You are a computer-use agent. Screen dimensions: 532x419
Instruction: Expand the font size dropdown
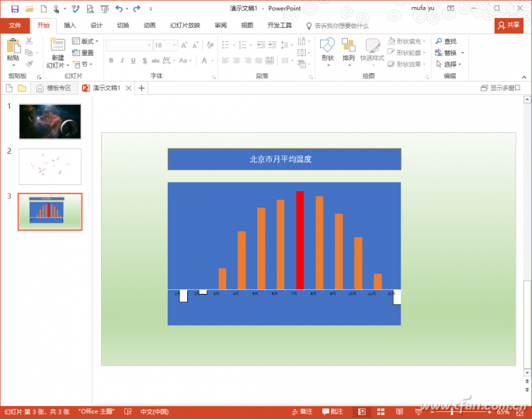[x=175, y=45]
